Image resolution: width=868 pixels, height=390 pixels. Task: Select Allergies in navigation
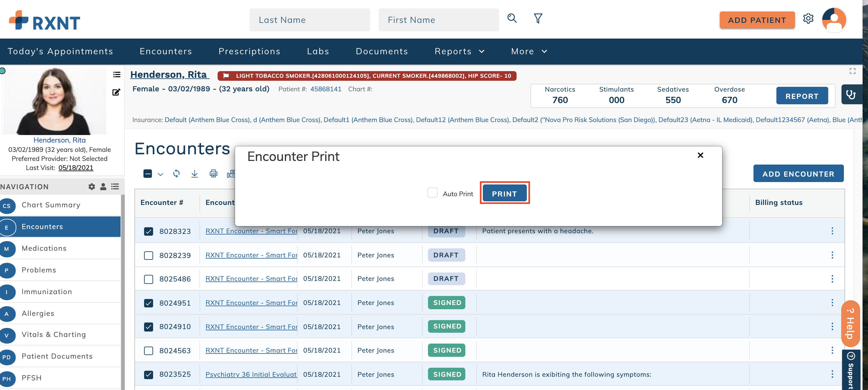(60, 313)
